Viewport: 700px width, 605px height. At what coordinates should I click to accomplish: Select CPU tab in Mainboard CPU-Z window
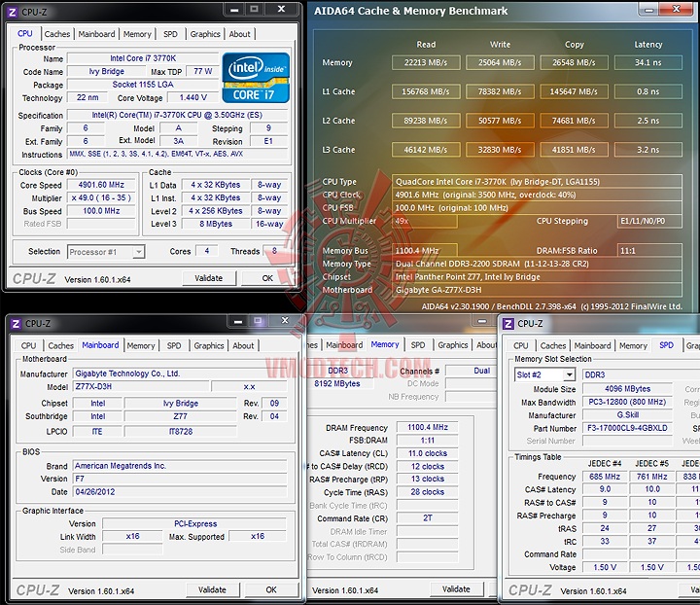point(28,345)
